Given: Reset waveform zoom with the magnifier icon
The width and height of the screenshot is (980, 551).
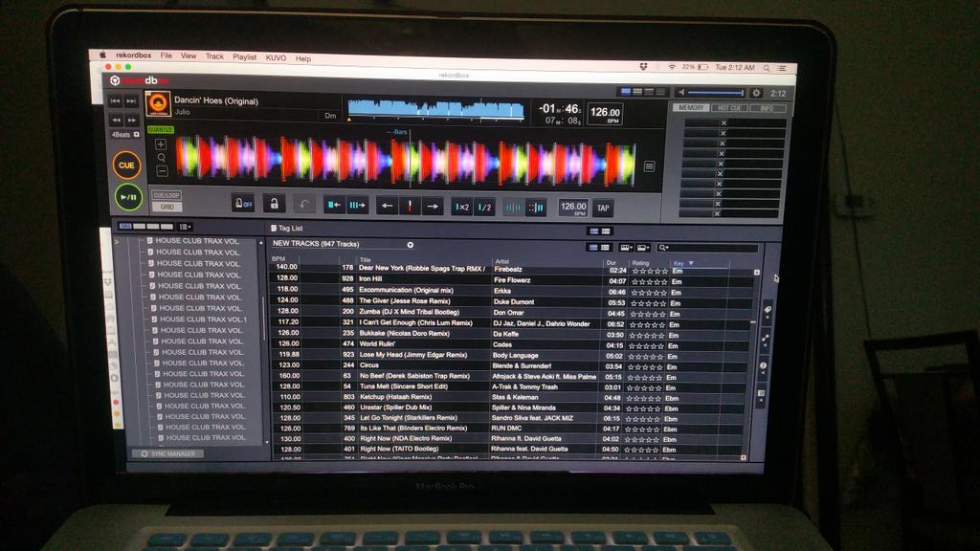Looking at the screenshot, I should point(161,158).
